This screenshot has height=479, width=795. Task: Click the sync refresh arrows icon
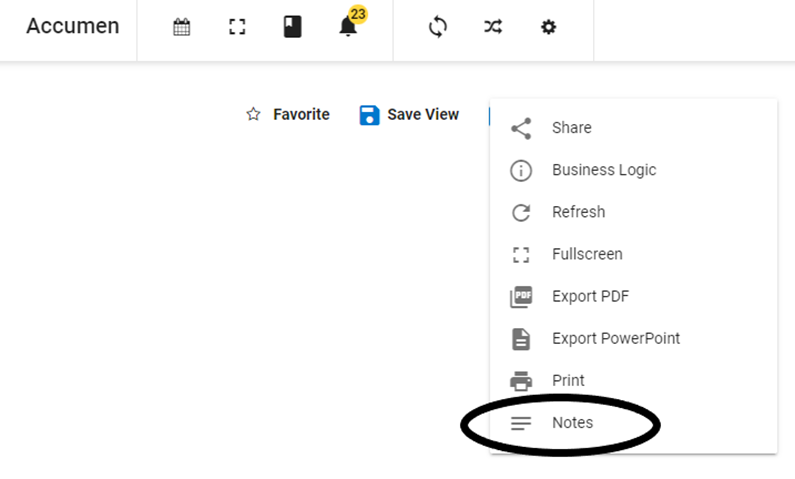pyautogui.click(x=437, y=27)
